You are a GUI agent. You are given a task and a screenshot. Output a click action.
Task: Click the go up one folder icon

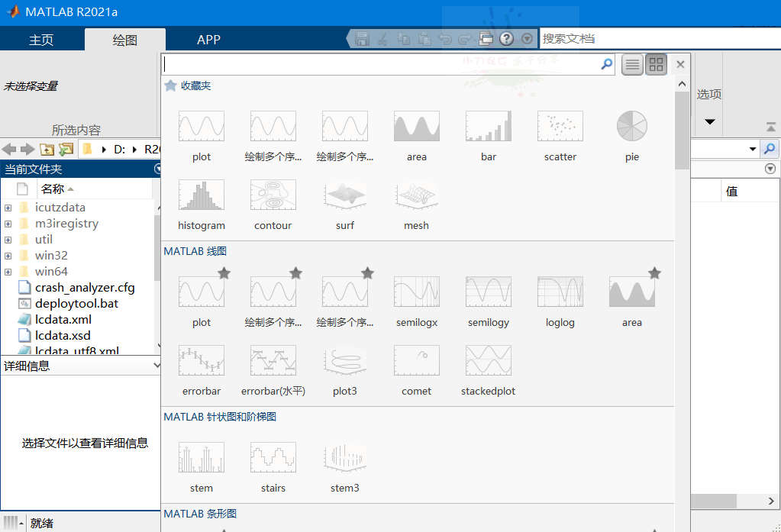pyautogui.click(x=47, y=150)
